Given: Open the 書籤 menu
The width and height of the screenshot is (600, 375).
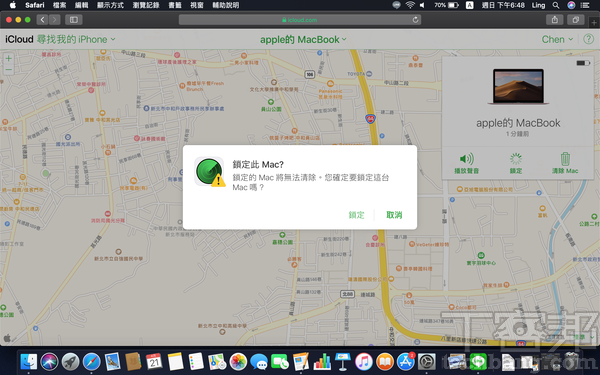Looking at the screenshot, I should 174,5.
